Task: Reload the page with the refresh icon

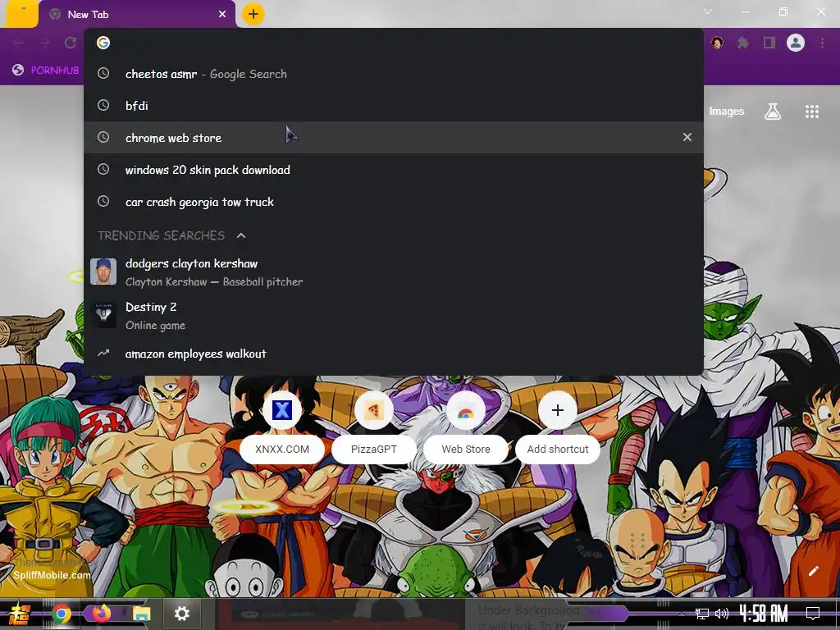Action: tap(71, 43)
